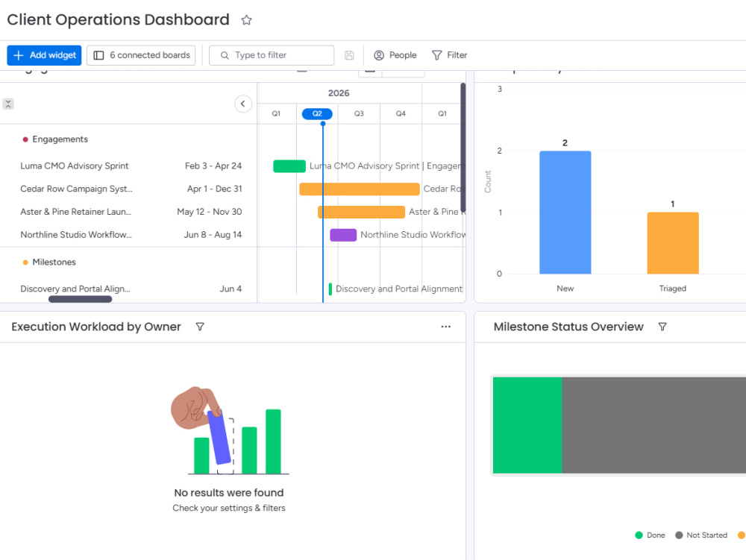Viewport: 746px width, 560px height.
Task: Select the Q3 quarter header in the timeline
Action: [359, 113]
